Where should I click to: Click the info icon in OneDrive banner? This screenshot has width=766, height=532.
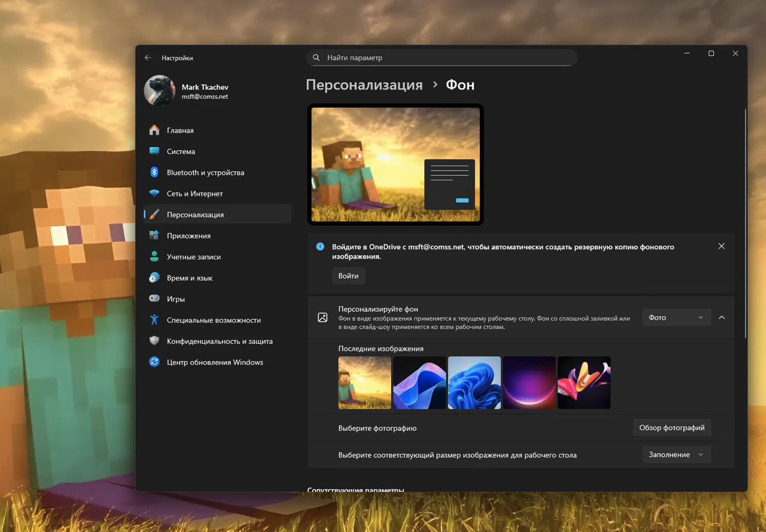(x=320, y=247)
